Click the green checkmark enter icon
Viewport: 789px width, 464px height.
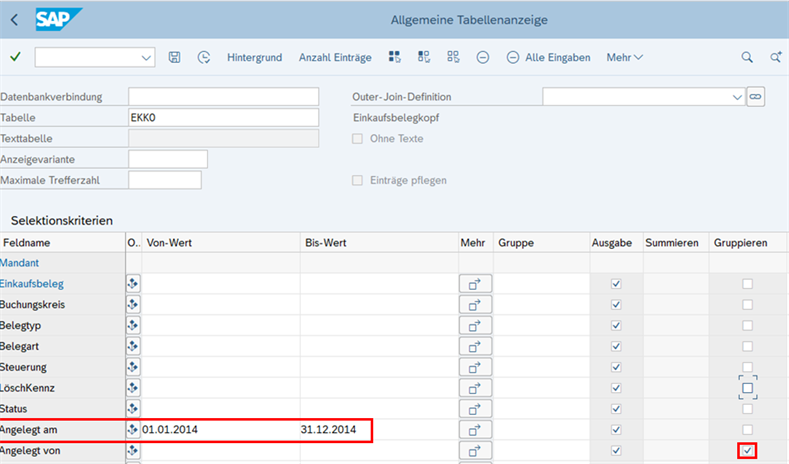15,57
